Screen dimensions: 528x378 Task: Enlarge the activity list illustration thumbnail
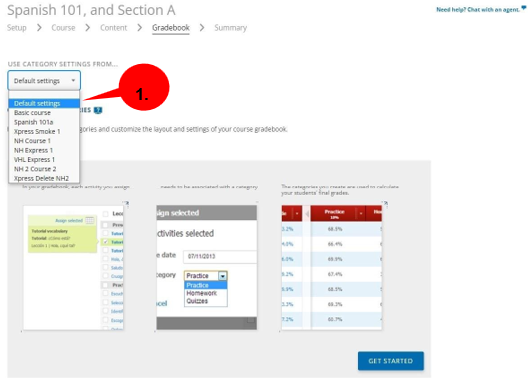(x=73, y=268)
